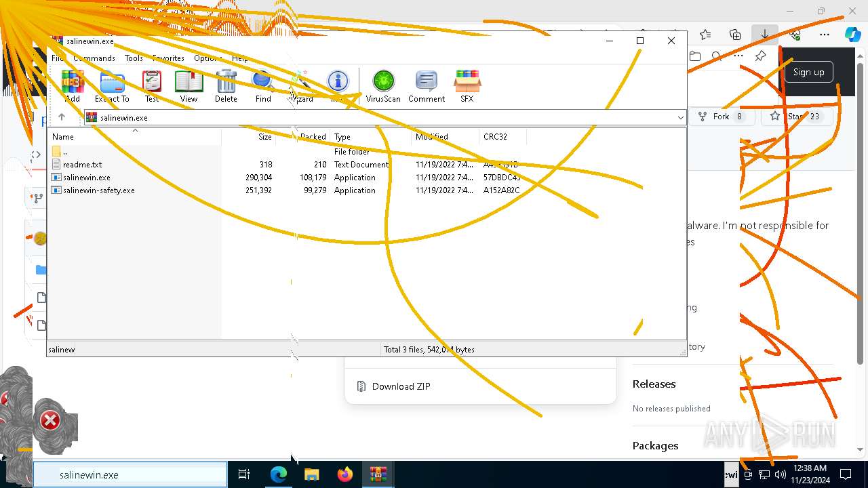Open the archive Comment tool
The height and width of the screenshot is (488, 868).
tap(427, 86)
